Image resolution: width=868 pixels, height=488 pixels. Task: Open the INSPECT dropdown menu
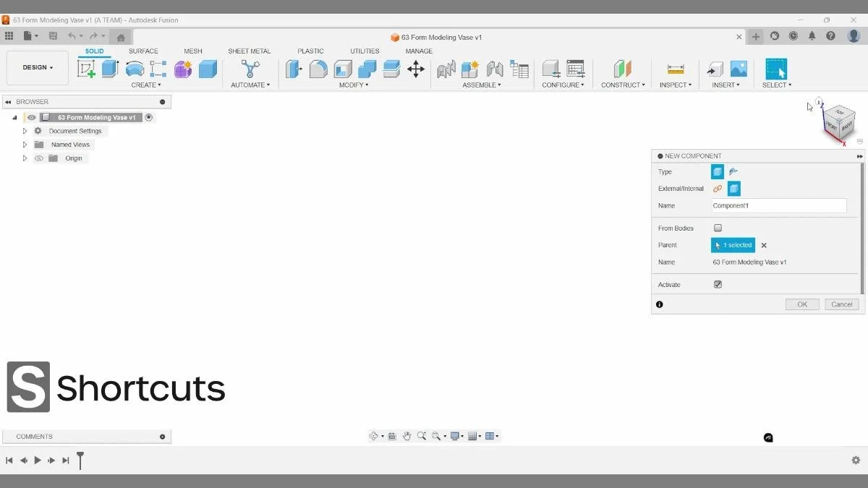click(x=676, y=85)
